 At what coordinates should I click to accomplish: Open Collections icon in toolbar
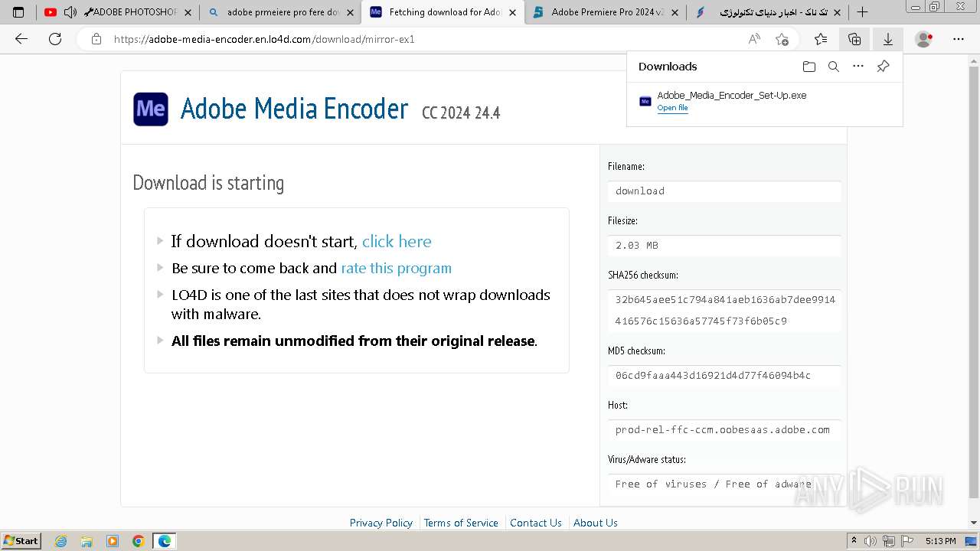854,39
